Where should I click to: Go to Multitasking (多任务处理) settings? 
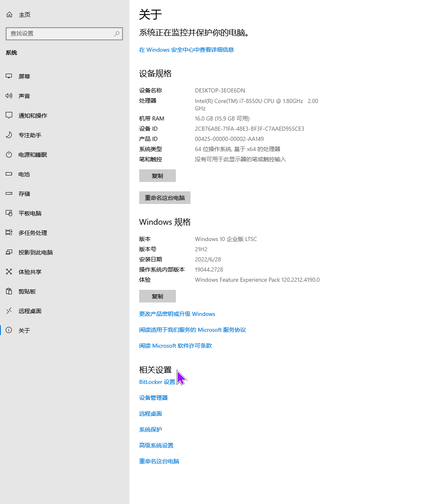tap(33, 233)
